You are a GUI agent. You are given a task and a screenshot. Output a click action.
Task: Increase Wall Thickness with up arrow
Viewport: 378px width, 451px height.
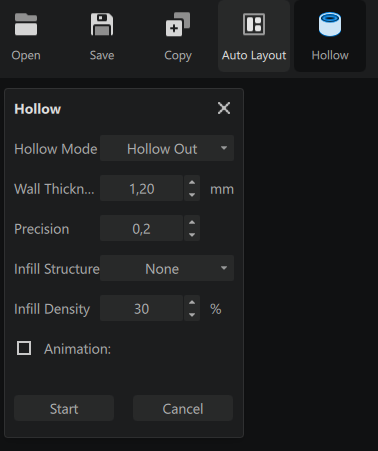coord(192,182)
